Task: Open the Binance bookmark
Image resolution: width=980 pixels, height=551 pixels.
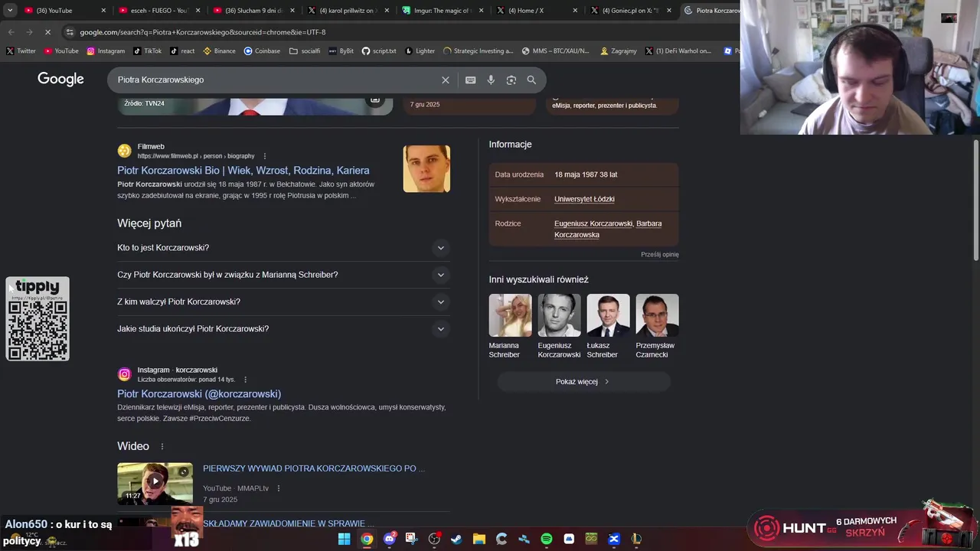Action: [219, 51]
